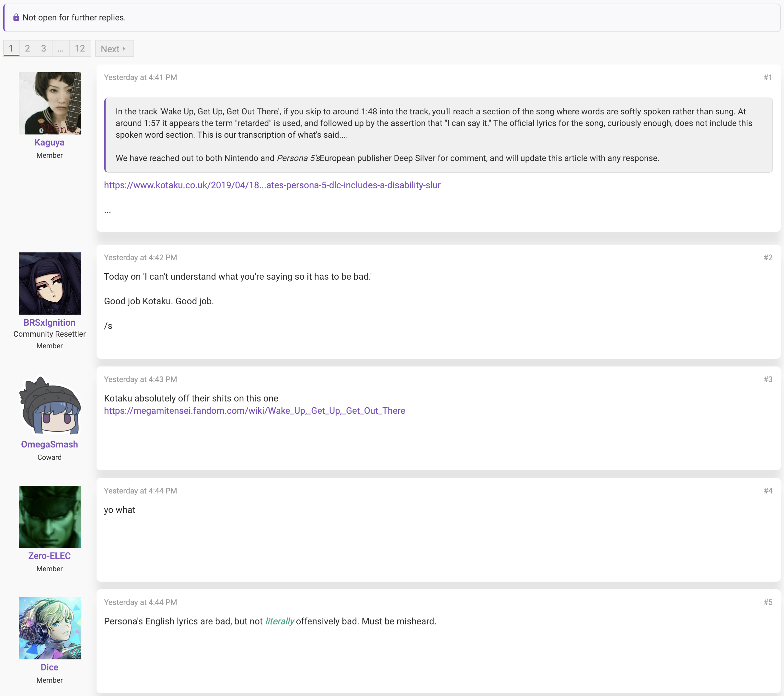Open the permalink for post #4
Screen dimensions: 784x696
tap(767, 491)
